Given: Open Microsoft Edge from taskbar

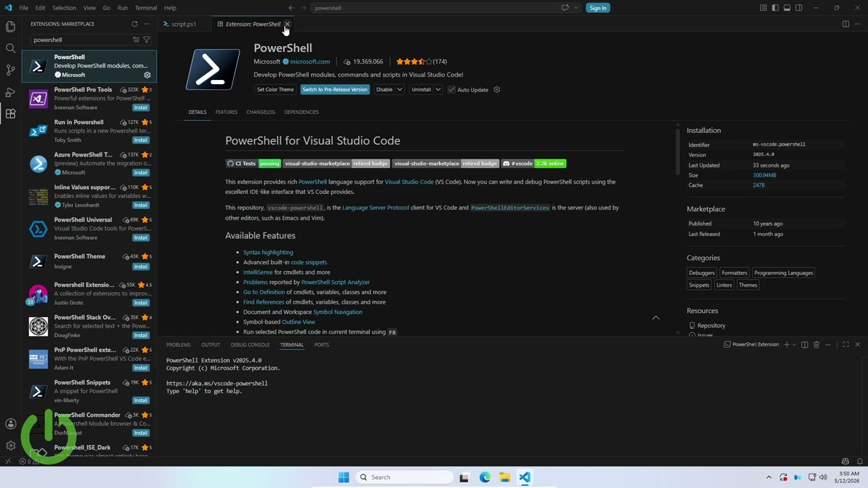Looking at the screenshot, I should pos(485,477).
